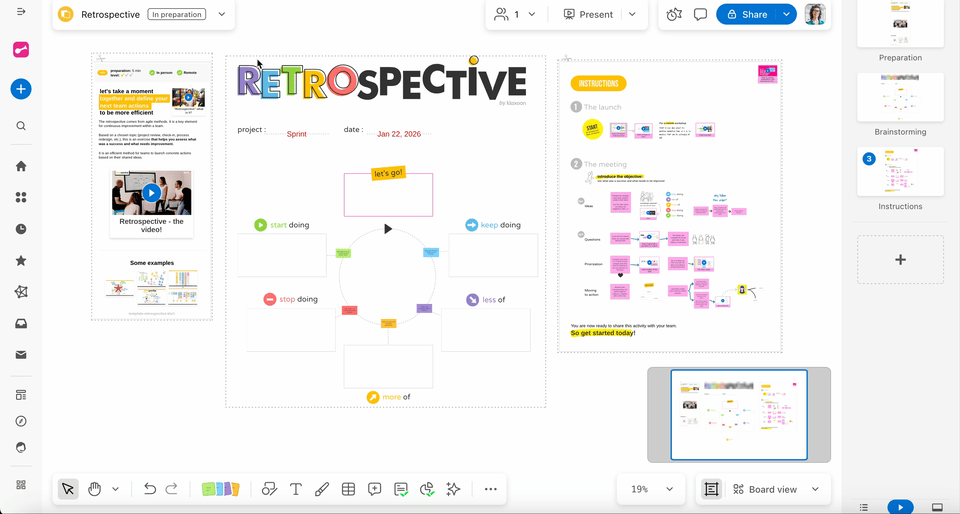Image resolution: width=960 pixels, height=514 pixels.
Task: Open the question tool with checkmark
Action: (x=401, y=489)
